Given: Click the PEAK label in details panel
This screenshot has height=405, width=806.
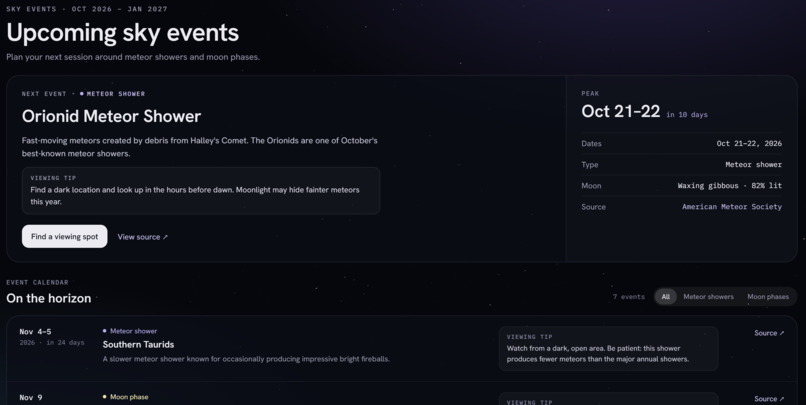Looking at the screenshot, I should pyautogui.click(x=590, y=94).
